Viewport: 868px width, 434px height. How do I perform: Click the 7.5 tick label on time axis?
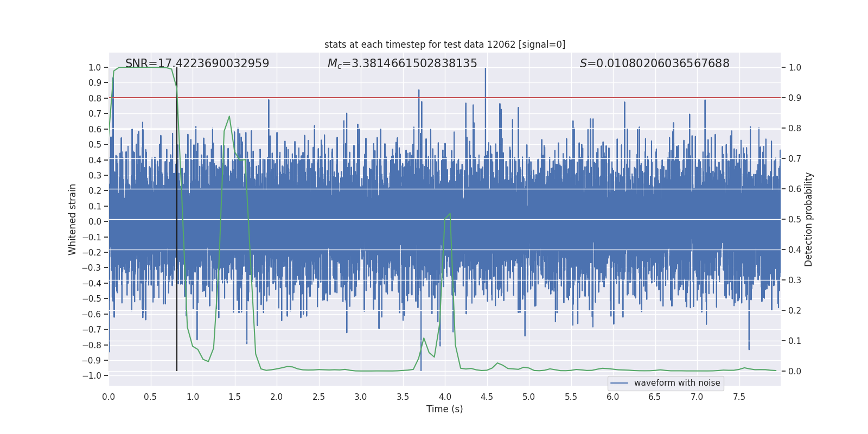[x=739, y=397]
